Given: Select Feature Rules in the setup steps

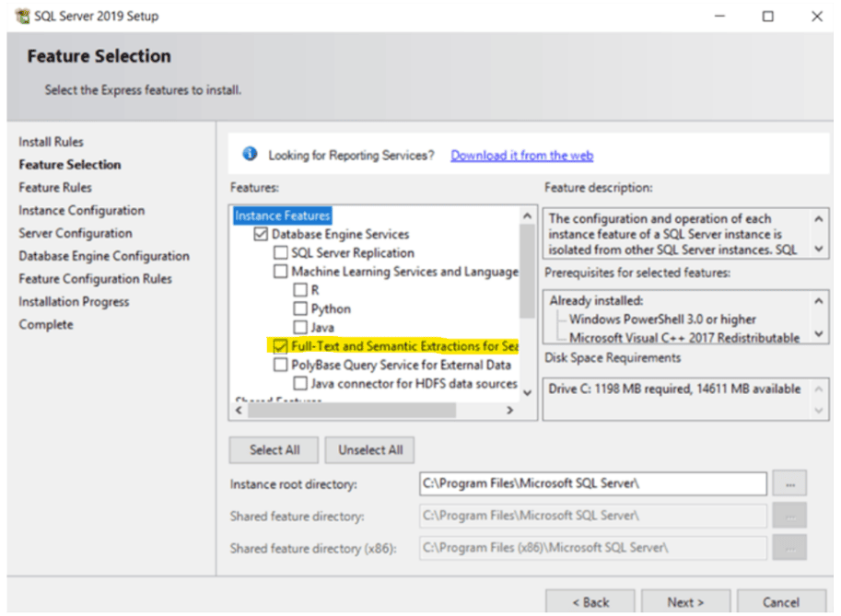Looking at the screenshot, I should pyautogui.click(x=55, y=188).
